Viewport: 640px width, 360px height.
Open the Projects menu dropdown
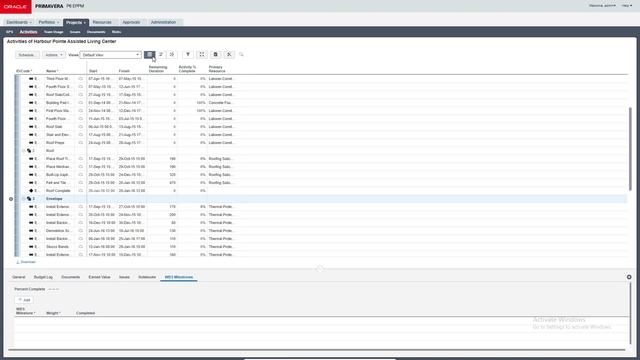(x=76, y=22)
